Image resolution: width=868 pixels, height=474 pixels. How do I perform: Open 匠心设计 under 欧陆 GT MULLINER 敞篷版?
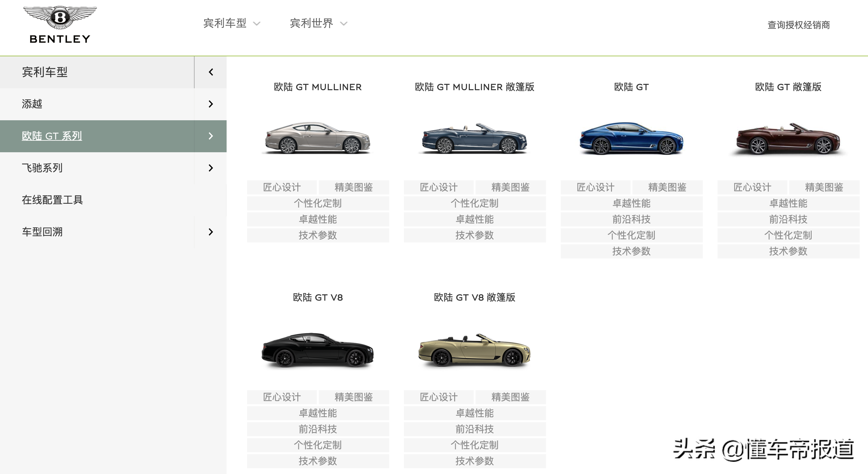tap(439, 187)
